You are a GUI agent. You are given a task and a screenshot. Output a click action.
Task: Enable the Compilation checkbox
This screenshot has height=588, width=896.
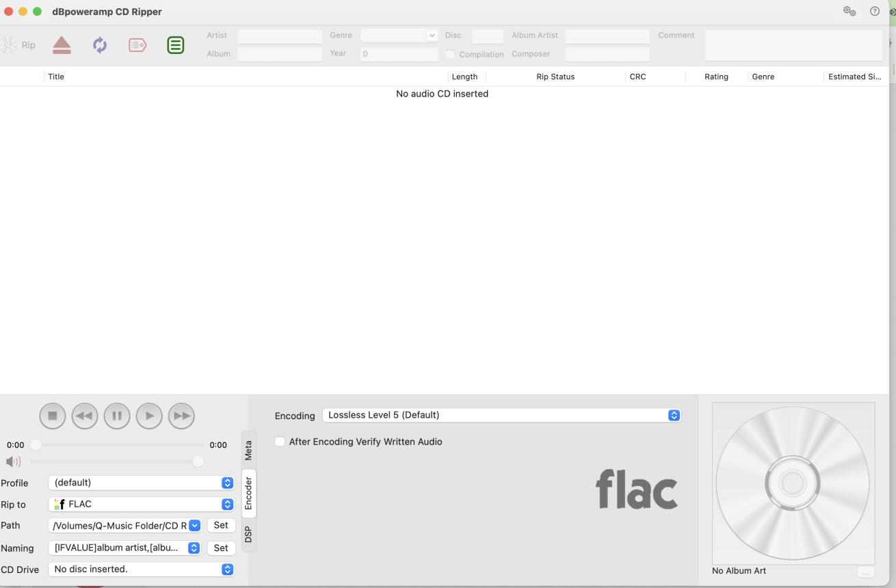pyautogui.click(x=450, y=54)
